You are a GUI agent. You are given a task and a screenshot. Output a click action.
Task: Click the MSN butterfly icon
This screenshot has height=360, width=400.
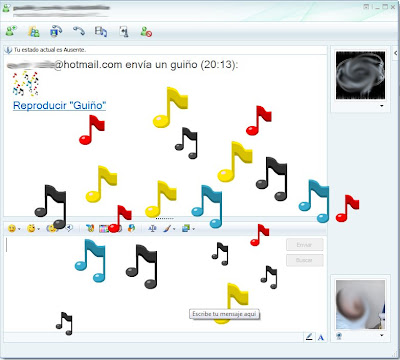(x=132, y=228)
